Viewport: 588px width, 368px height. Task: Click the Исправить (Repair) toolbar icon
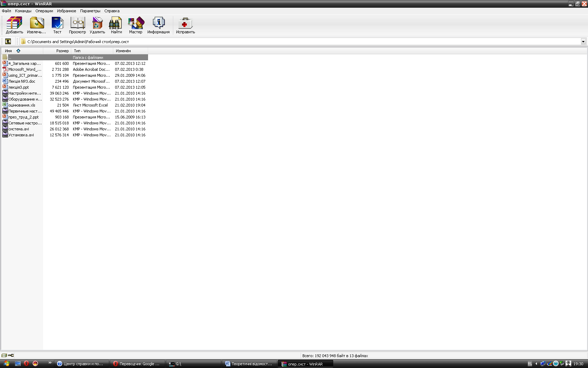pos(185,25)
